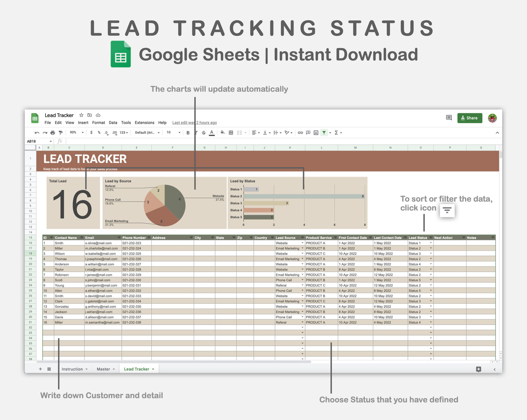
Task: Expand the Lead Status dropdown for Smith's row
Action: pos(431,243)
